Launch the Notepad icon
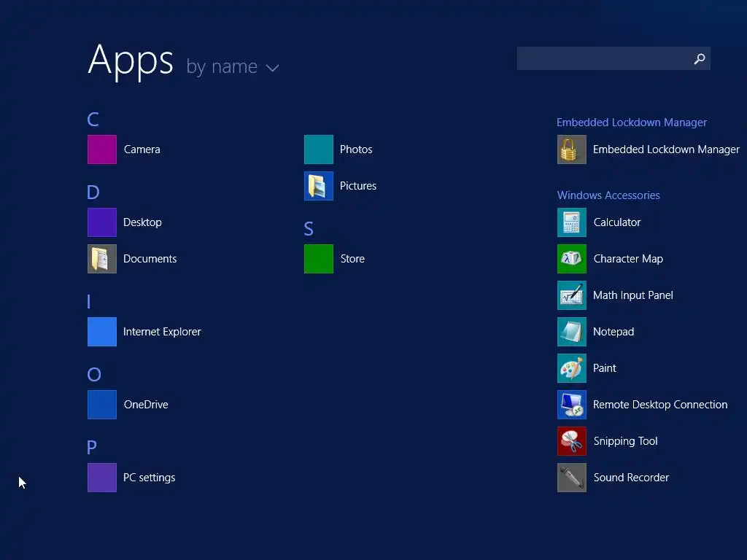The height and width of the screenshot is (560, 747). [572, 332]
